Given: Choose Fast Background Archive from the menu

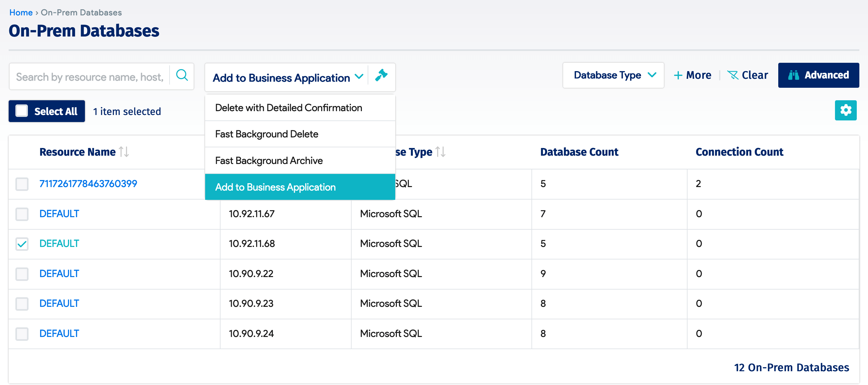Looking at the screenshot, I should [x=269, y=160].
